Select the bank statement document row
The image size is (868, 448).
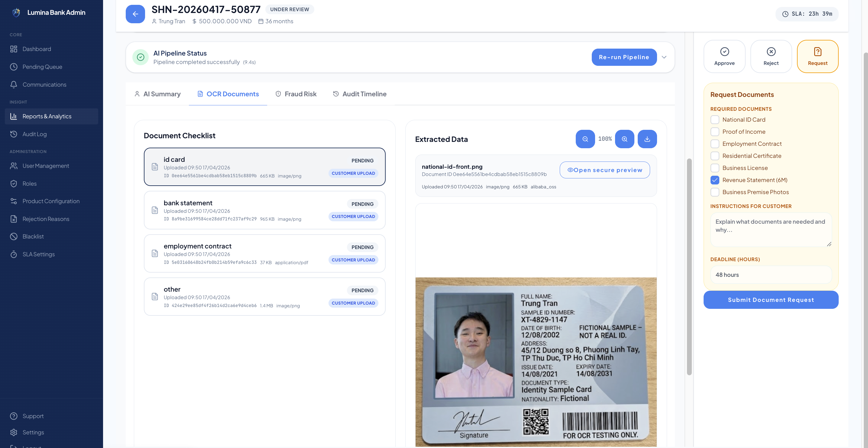264,210
